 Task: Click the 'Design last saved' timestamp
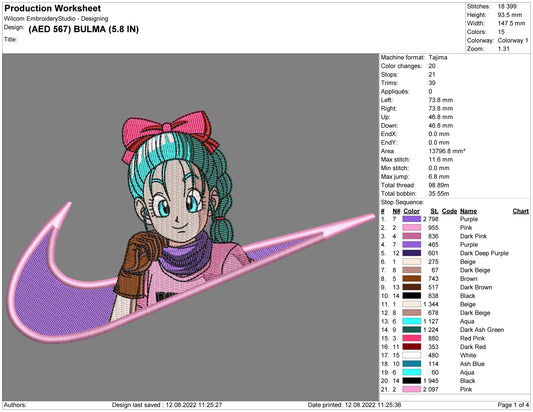167,405
